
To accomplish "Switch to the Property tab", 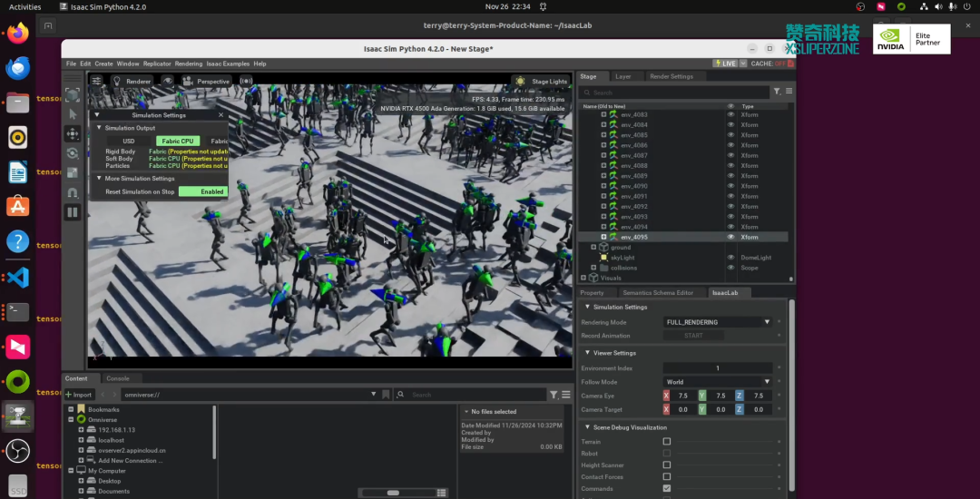I will coord(592,293).
